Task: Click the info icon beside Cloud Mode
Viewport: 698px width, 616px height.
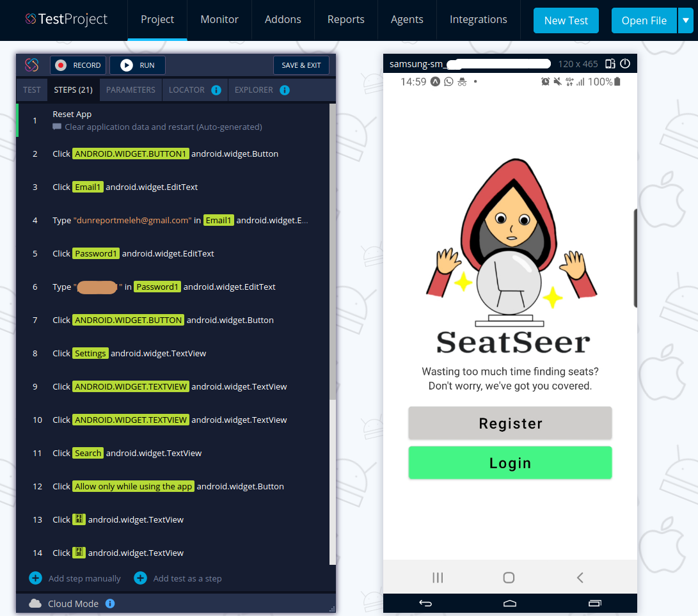Action: (109, 603)
